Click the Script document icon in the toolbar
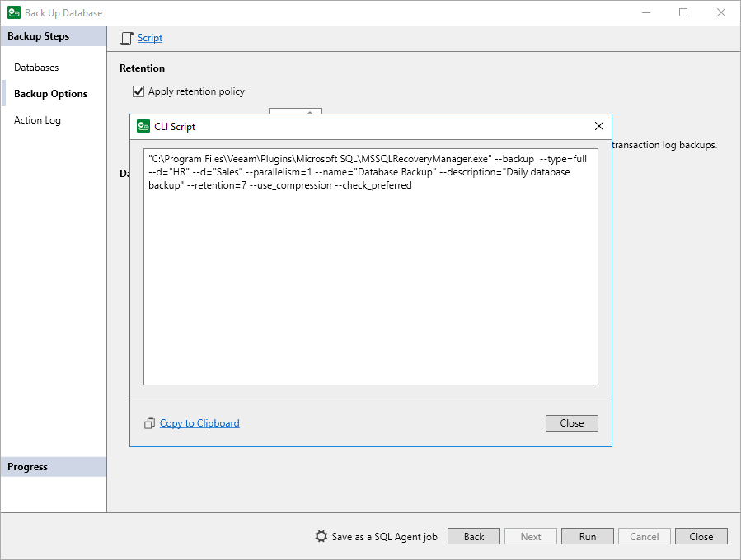This screenshot has height=560, width=741. (125, 38)
